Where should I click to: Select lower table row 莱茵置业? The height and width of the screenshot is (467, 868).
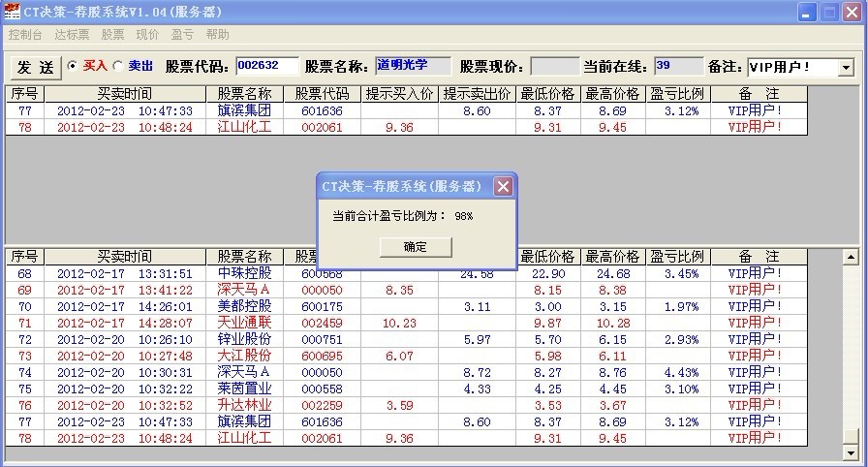click(406, 389)
